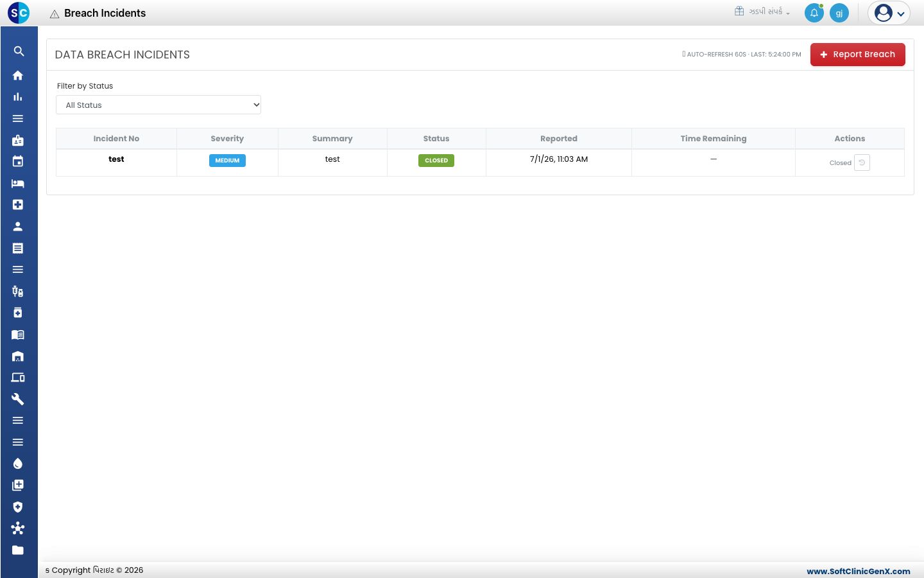Open the open book icon
The width and height of the screenshot is (924, 578).
(18, 335)
